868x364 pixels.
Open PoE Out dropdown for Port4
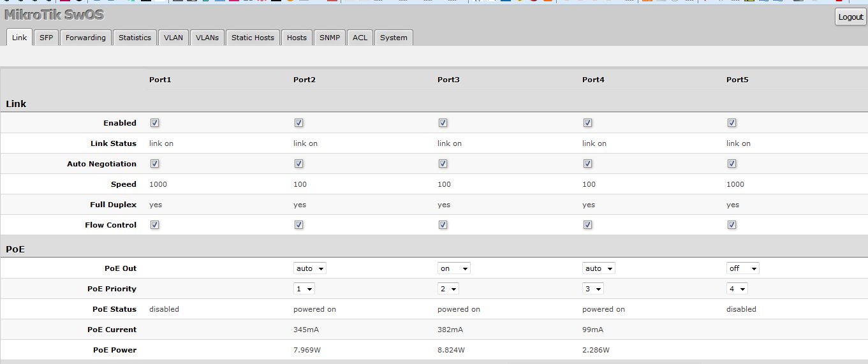599,268
